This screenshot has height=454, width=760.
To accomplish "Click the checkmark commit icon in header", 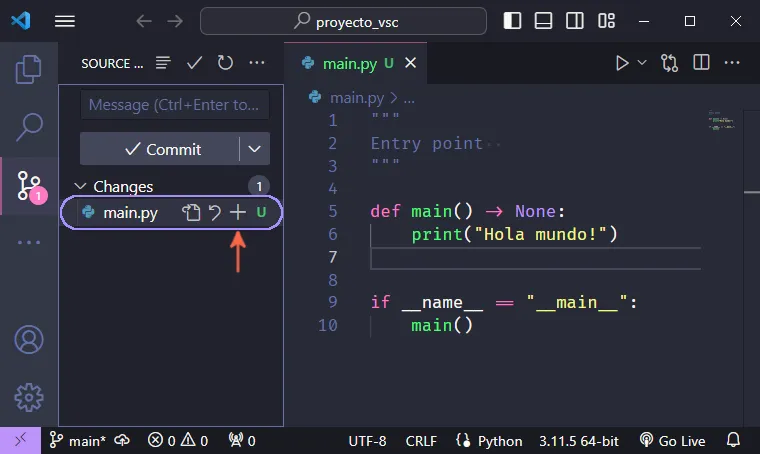I will coord(195,63).
